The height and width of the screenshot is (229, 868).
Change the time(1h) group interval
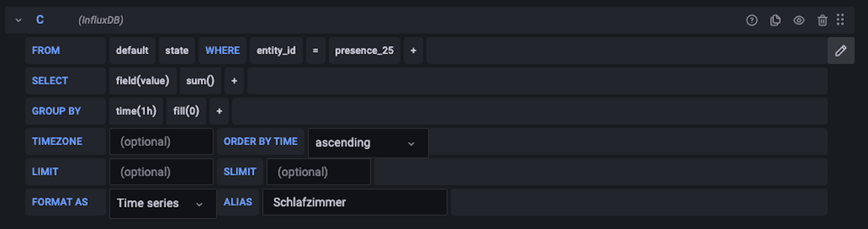point(136,111)
